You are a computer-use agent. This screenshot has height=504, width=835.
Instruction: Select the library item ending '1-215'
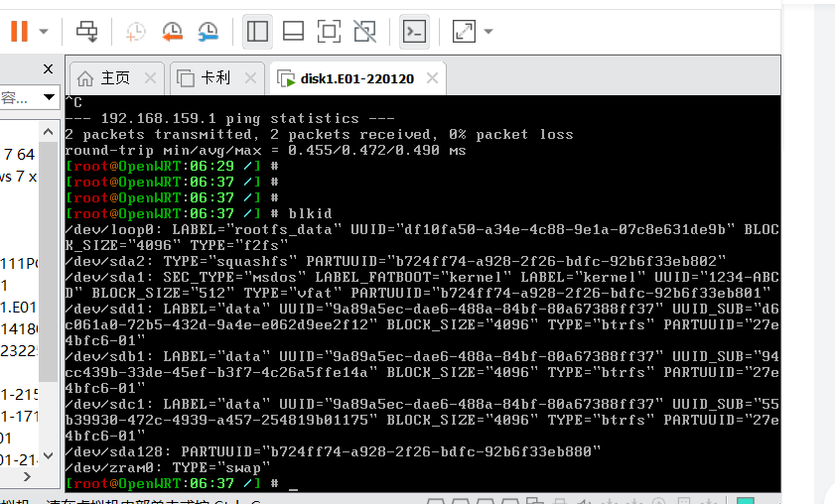pos(19,394)
